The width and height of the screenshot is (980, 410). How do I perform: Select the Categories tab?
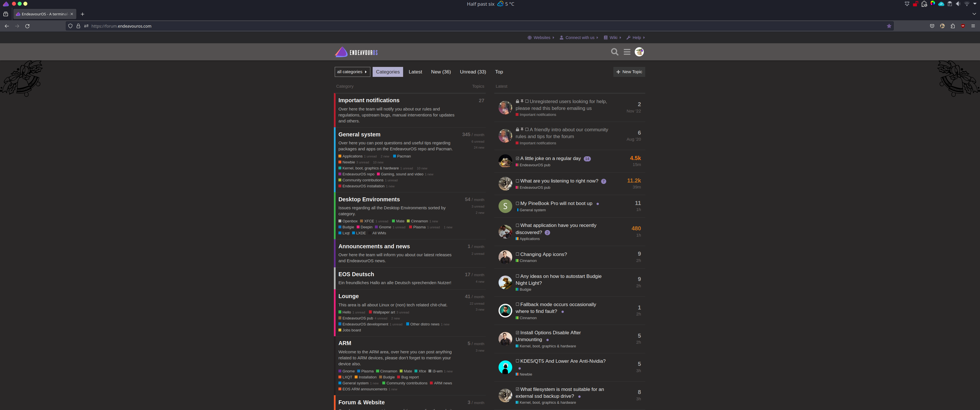388,71
